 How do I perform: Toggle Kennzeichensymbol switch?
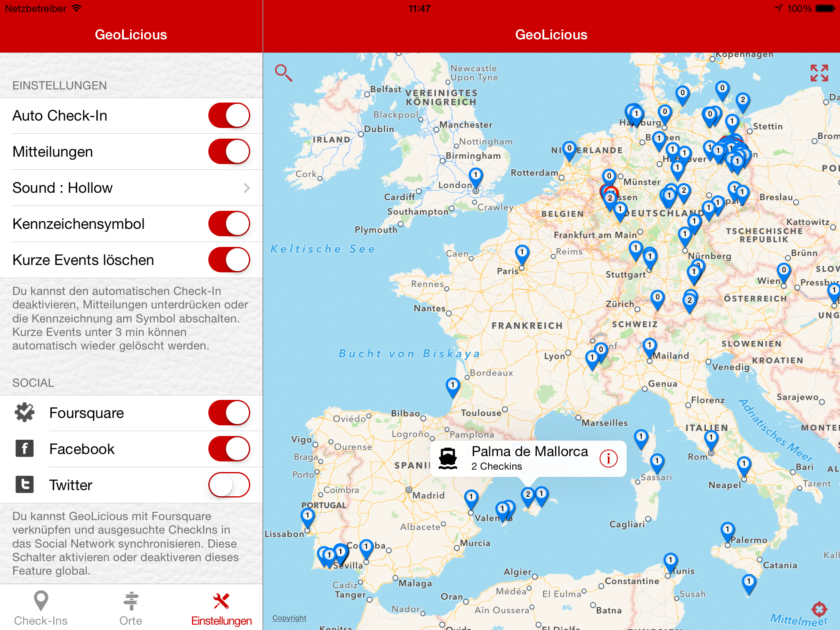(229, 224)
